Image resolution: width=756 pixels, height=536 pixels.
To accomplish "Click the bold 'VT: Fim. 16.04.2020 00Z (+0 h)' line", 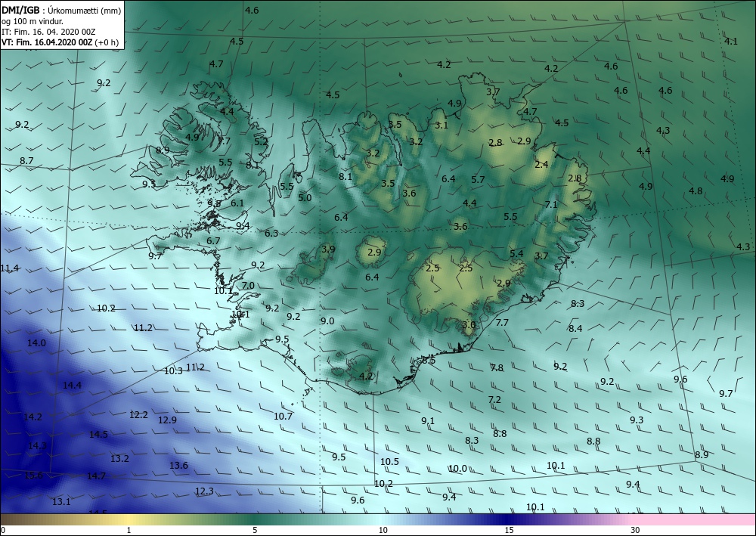I will click(x=60, y=42).
